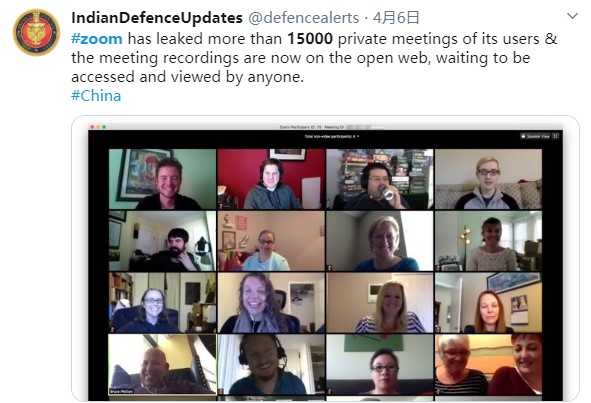The height and width of the screenshot is (403, 591).
Task: Select the tile of bearded man in dark shirt
Action: coord(162,241)
